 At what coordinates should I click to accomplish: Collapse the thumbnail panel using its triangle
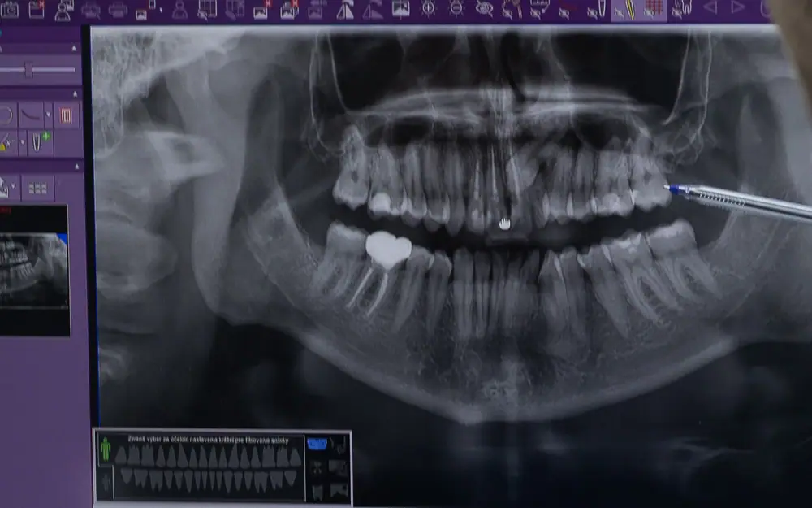coord(76,167)
